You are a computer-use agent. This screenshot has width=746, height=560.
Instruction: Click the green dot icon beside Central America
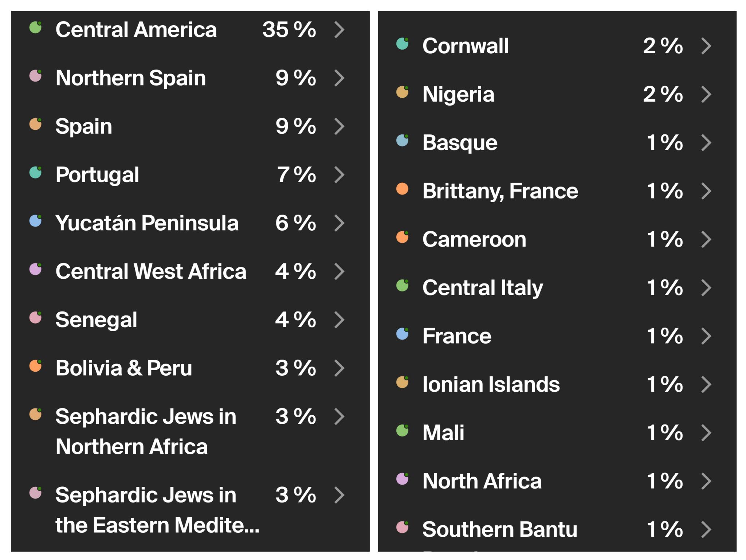[36, 27]
